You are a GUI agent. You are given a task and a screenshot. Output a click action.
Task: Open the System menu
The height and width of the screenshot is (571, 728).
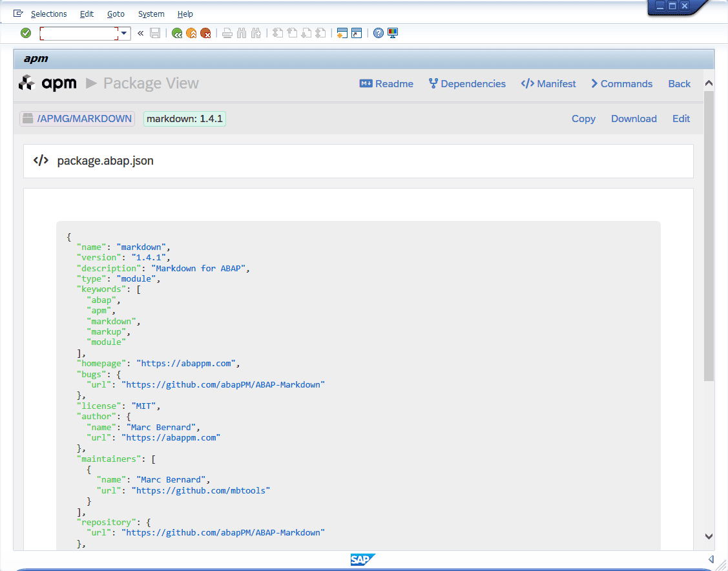pyautogui.click(x=151, y=14)
